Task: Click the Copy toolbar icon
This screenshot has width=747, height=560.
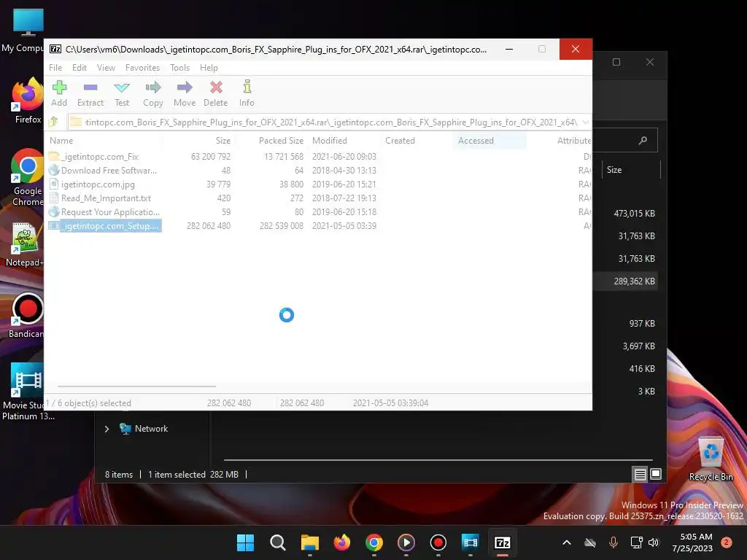Action: point(153,93)
